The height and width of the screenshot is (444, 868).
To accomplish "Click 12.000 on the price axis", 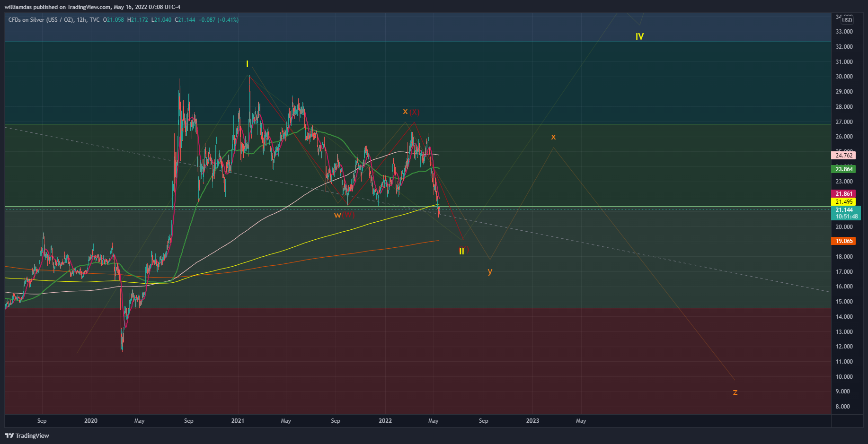I will (x=844, y=347).
